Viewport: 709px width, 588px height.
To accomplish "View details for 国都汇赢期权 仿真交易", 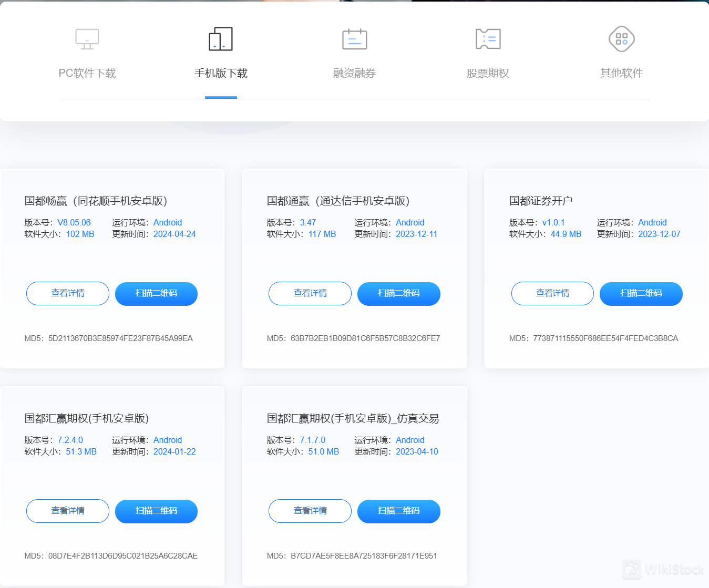I will pyautogui.click(x=310, y=511).
